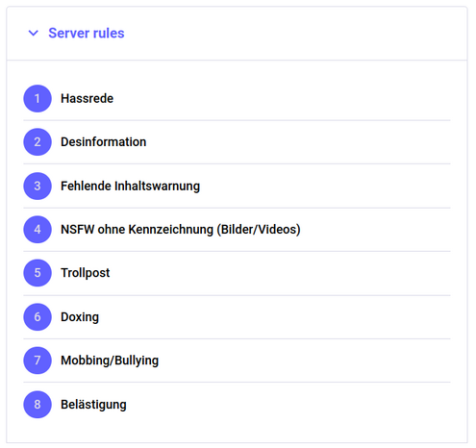
Task: Select NSFW ohne Kennzeichnung rule
Action: 181,230
